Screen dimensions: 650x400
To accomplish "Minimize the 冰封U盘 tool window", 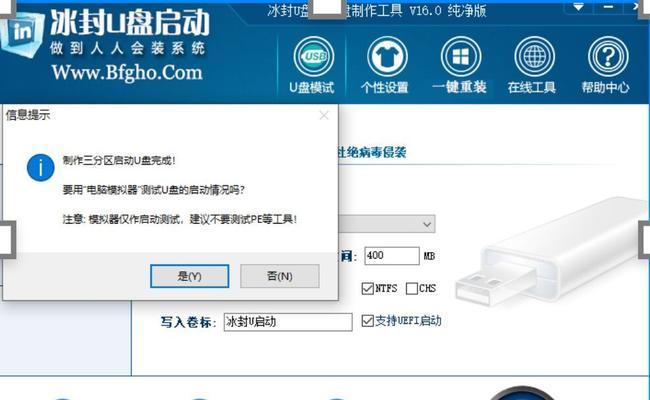I will tap(608, 7).
